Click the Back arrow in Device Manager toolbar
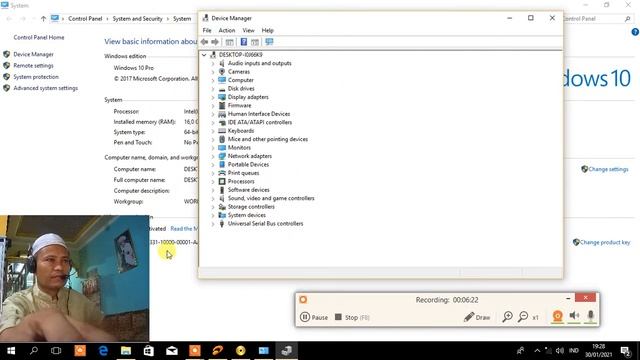Screen dimensions: 640x360 click(204, 42)
